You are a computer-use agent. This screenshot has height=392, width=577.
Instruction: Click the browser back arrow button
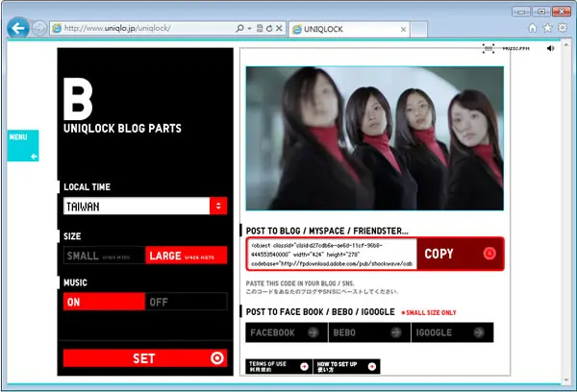[18, 28]
